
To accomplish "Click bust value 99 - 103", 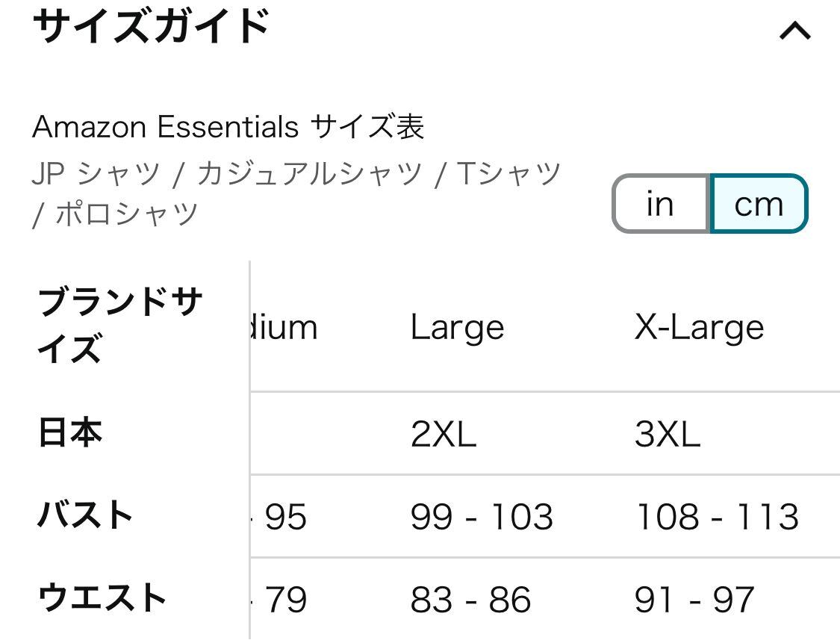I will pos(482,517).
